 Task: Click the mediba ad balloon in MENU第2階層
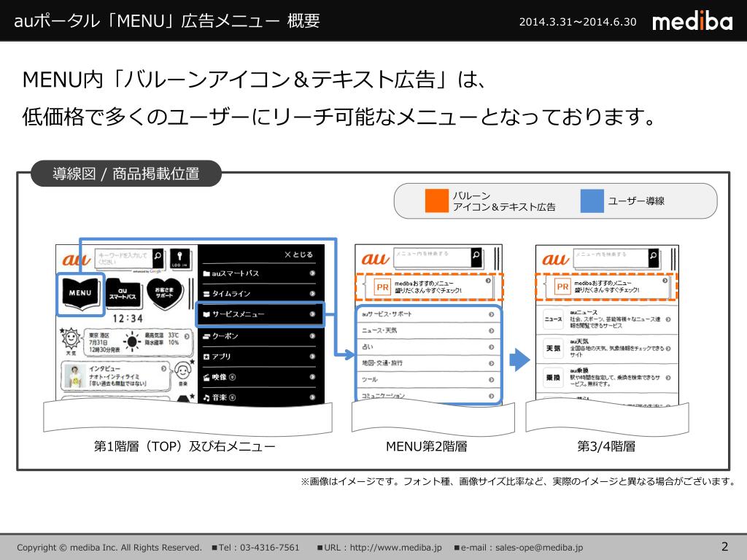pyautogui.click(x=429, y=287)
